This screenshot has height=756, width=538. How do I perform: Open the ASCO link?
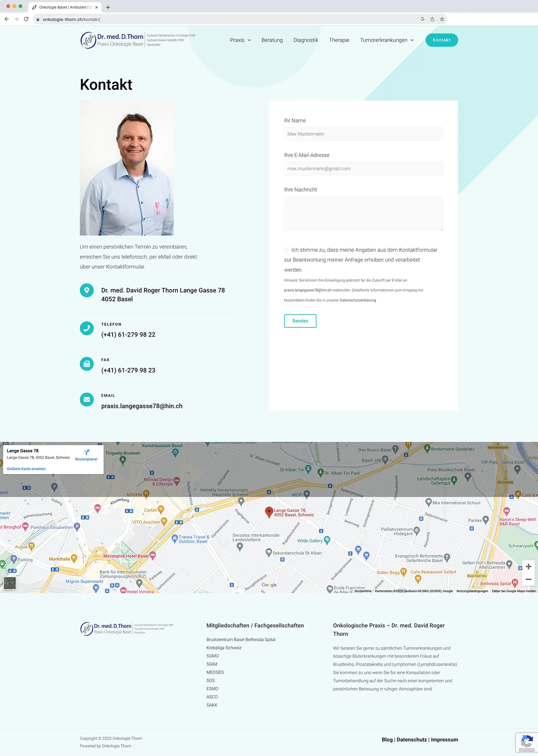click(212, 697)
